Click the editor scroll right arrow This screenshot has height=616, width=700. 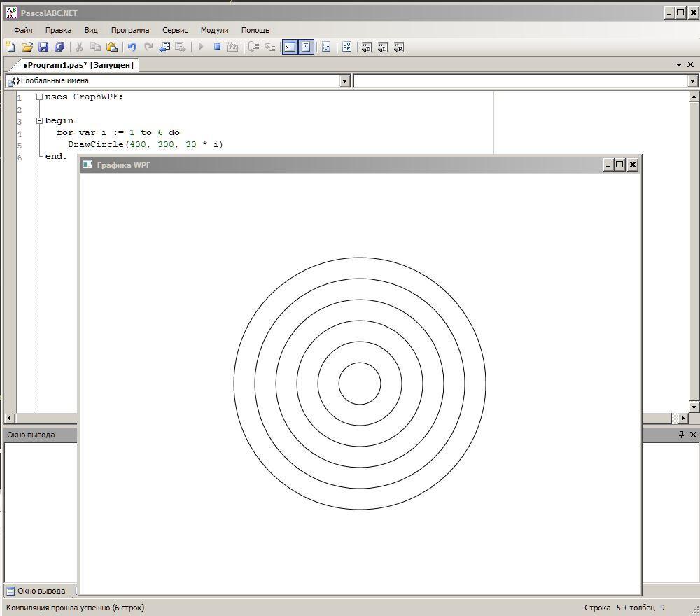[682, 419]
